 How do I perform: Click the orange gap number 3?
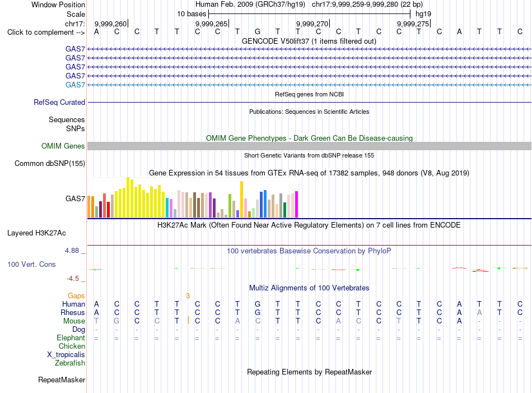[188, 296]
